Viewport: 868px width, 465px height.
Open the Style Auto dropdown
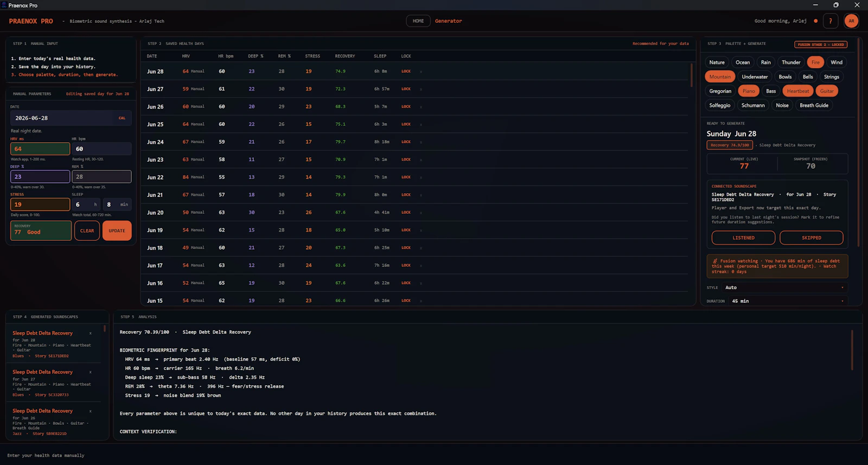784,288
